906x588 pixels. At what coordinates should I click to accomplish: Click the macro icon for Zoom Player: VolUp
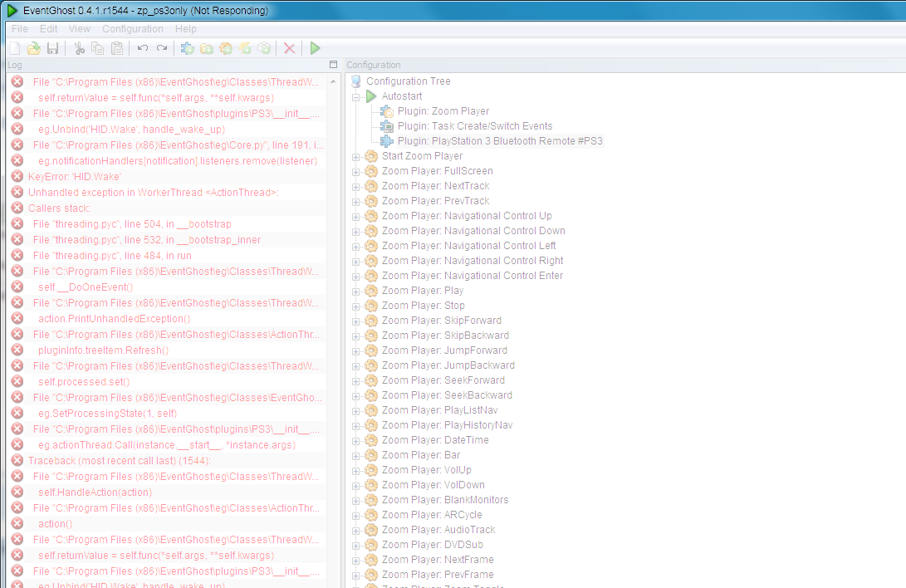point(371,471)
